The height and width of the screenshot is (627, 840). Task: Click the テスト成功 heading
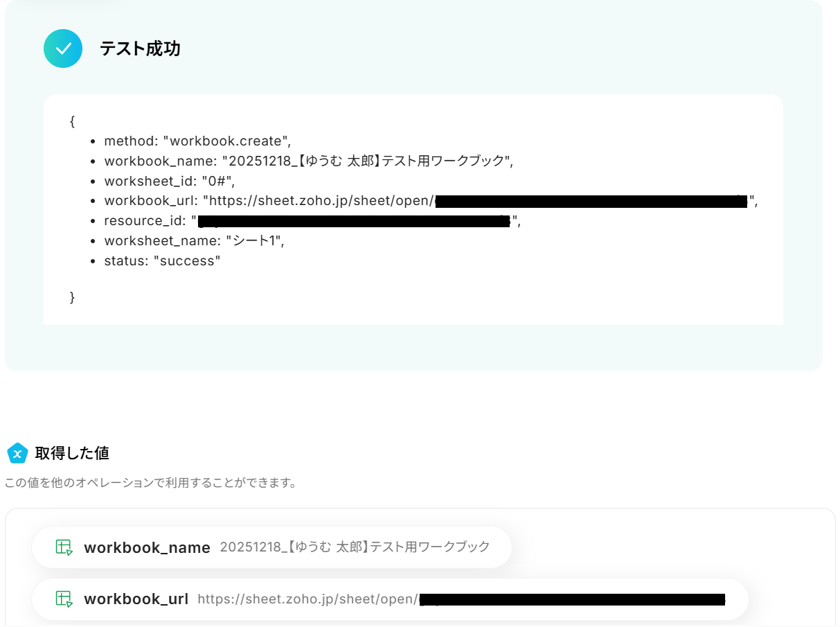[x=140, y=48]
